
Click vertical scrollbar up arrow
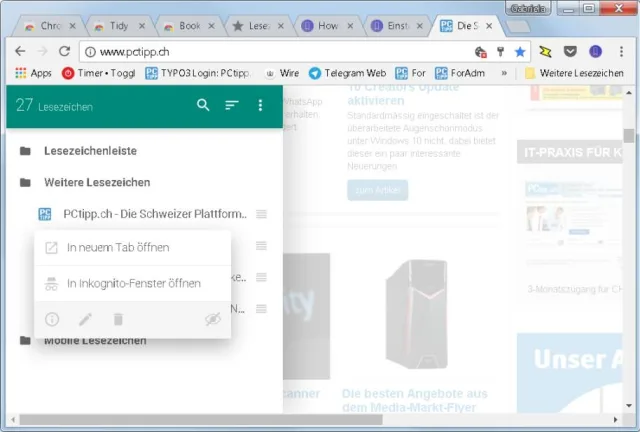tap(629, 93)
